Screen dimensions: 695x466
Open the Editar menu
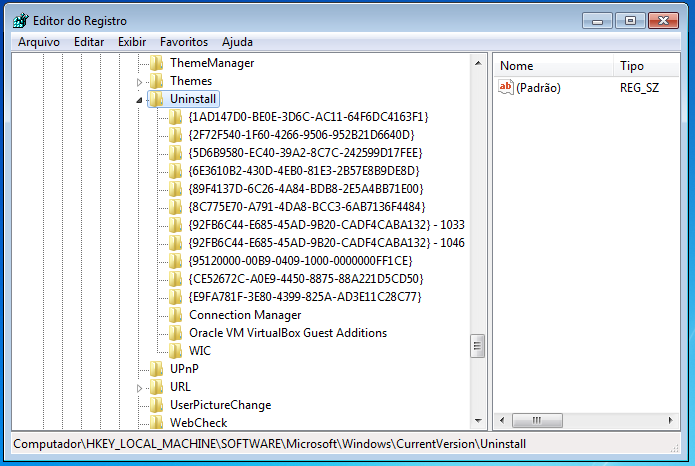[x=89, y=42]
